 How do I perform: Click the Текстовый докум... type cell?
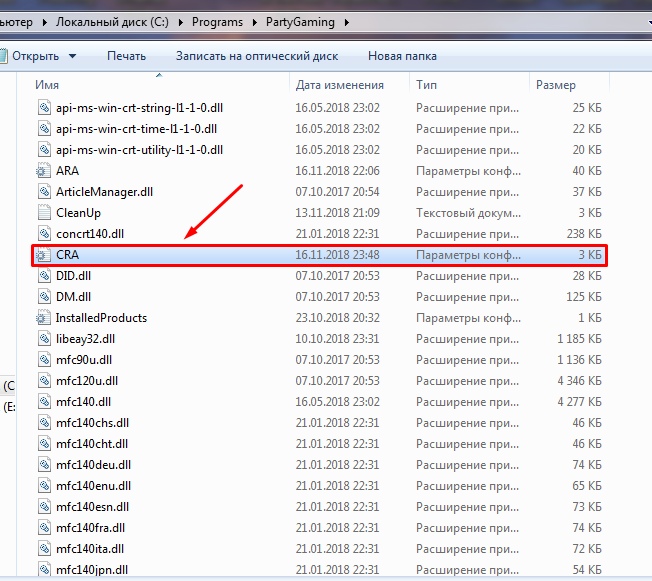(468, 213)
